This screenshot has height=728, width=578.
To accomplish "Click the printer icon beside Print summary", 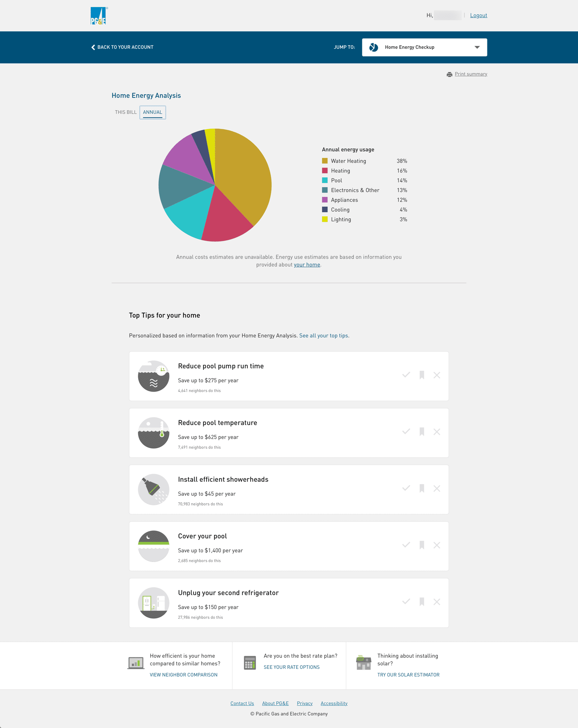I will coord(449,74).
